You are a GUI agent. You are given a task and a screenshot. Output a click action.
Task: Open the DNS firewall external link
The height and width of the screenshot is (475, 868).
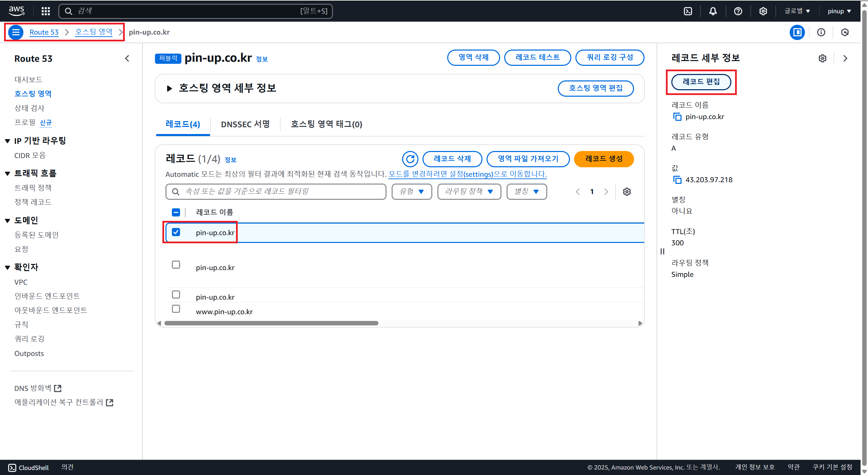(x=58, y=388)
